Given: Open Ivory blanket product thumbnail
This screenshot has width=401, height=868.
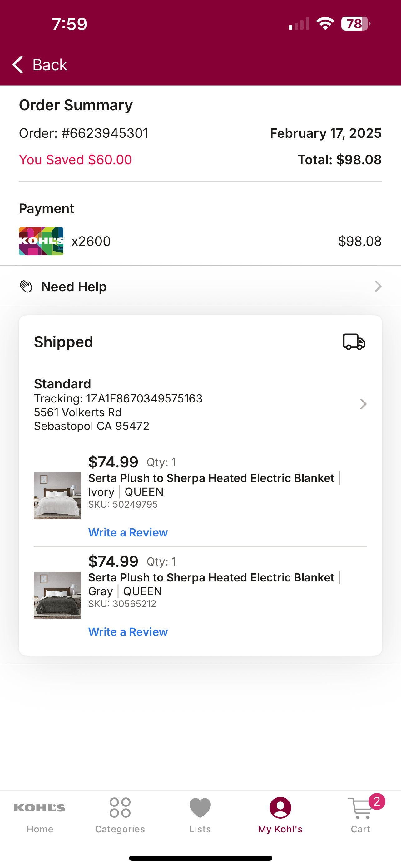Looking at the screenshot, I should [57, 496].
